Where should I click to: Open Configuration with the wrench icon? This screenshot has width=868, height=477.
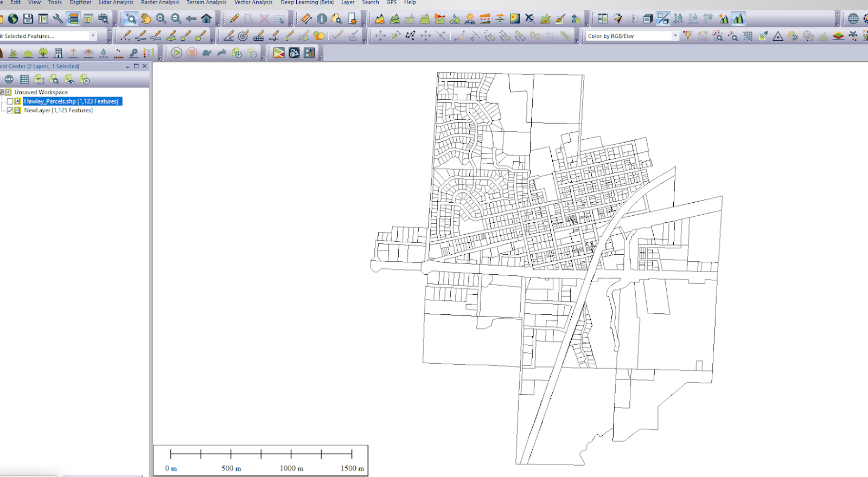(x=58, y=19)
